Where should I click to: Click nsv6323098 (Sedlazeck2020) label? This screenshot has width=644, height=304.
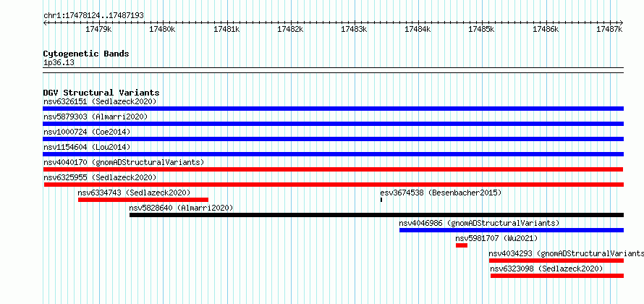pos(546,269)
